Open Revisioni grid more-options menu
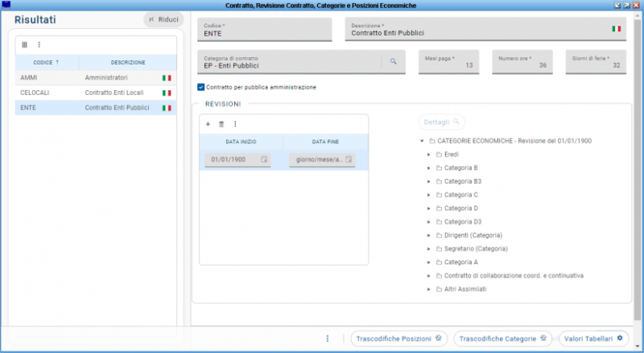The width and height of the screenshot is (644, 353). point(235,124)
